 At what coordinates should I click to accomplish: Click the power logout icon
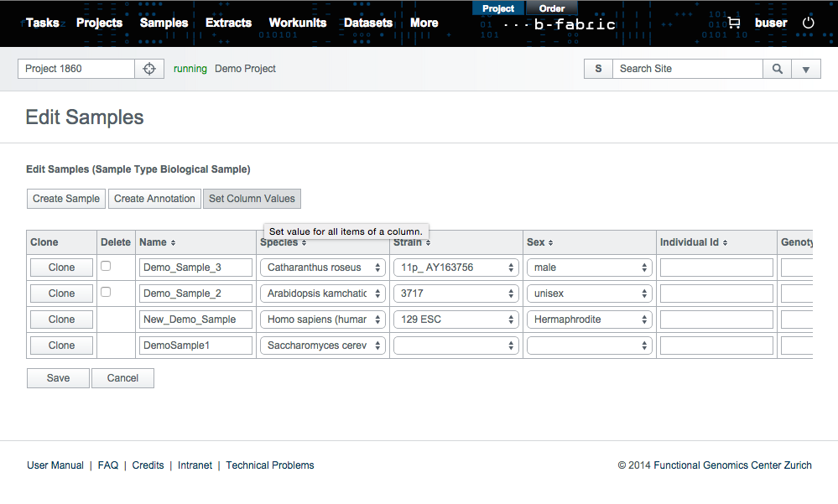(809, 23)
